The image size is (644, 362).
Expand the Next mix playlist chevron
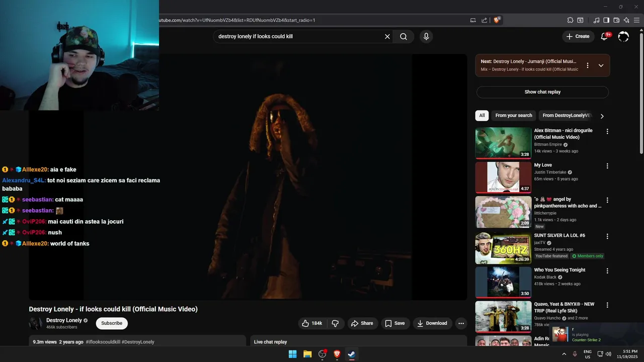coord(601,65)
